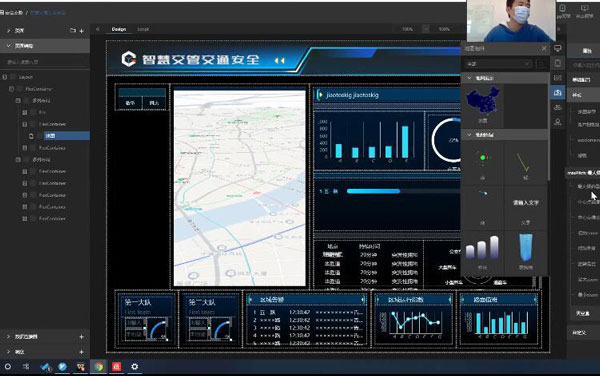Select the monitor icon in right sidebar strip

click(558, 48)
